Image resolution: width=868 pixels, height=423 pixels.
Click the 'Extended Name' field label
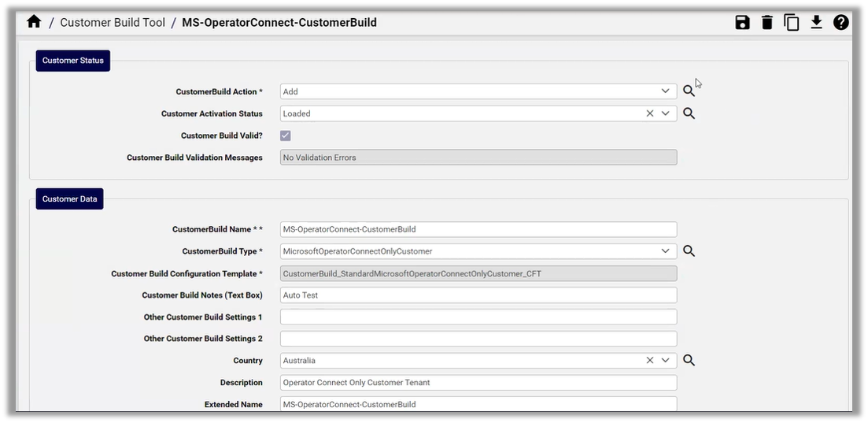[x=234, y=405]
